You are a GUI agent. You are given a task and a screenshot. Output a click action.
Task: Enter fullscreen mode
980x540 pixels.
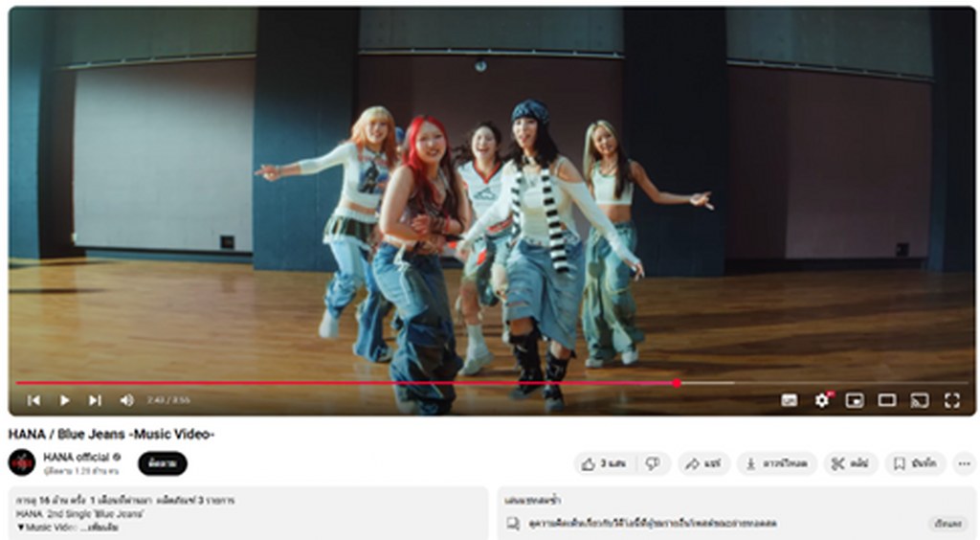pyautogui.click(x=952, y=400)
